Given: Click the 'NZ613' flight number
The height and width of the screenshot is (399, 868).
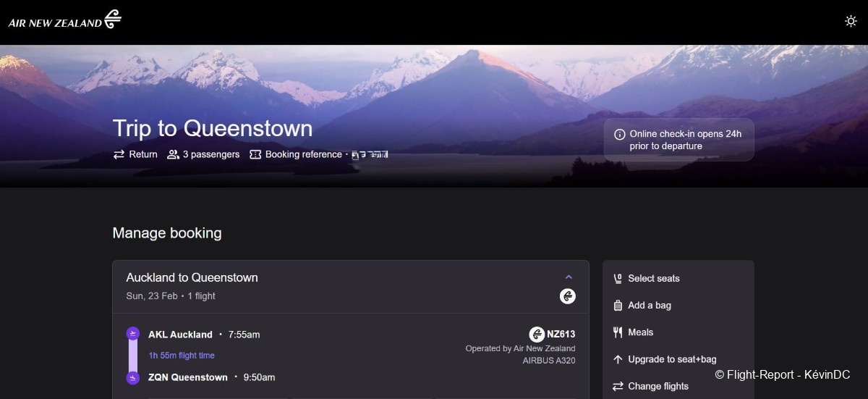Looking at the screenshot, I should [x=561, y=334].
